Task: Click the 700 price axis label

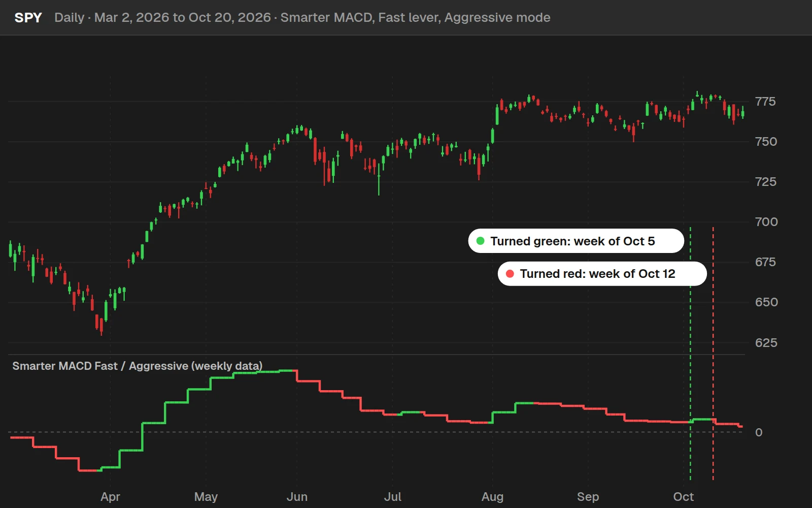Action: [766, 222]
